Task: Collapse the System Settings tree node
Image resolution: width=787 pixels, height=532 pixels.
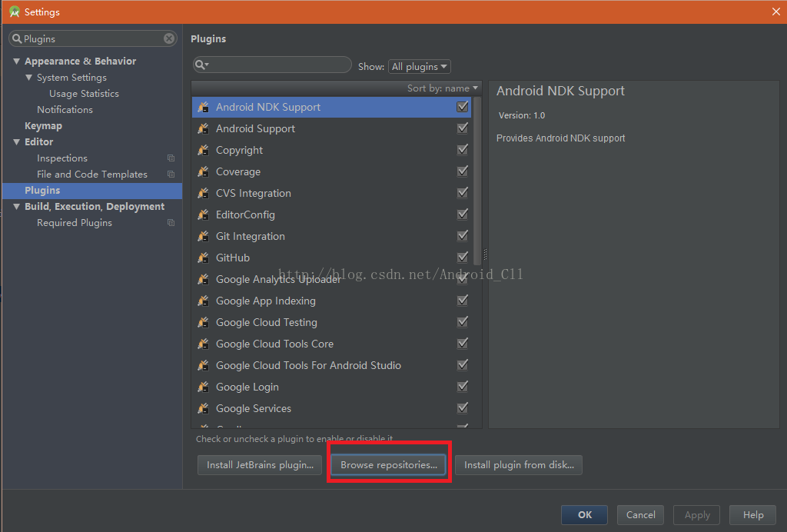Action: click(x=28, y=78)
